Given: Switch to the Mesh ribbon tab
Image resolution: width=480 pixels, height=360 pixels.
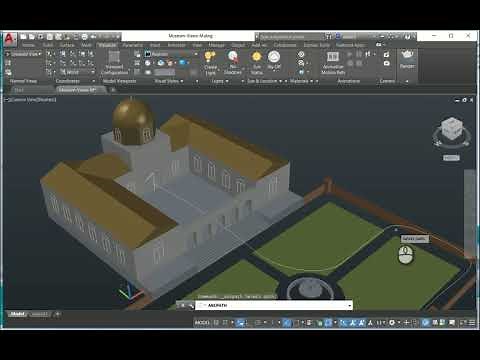Looking at the screenshot, I should (86, 45).
